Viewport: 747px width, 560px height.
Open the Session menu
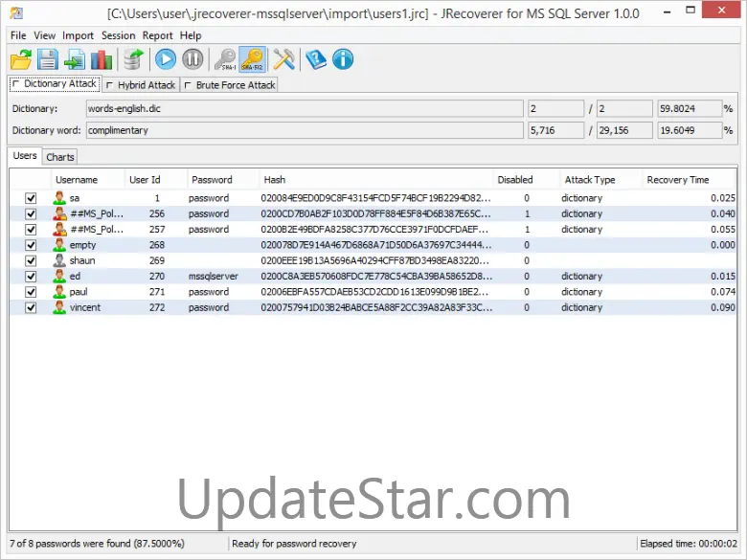pyautogui.click(x=118, y=35)
